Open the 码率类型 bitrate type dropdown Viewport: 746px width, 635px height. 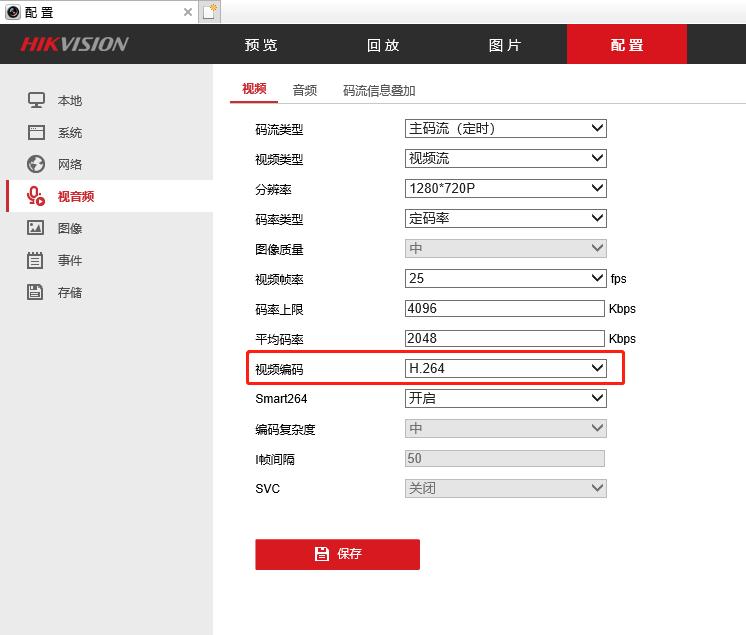[x=506, y=218]
